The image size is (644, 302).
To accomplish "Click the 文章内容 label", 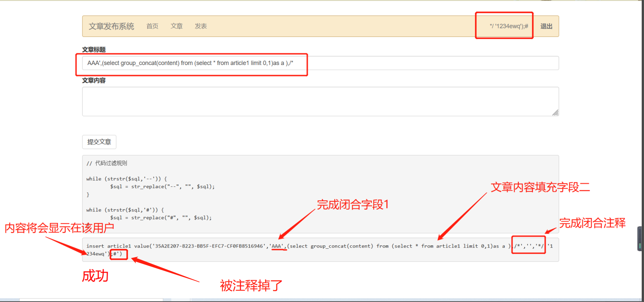I will (x=94, y=80).
